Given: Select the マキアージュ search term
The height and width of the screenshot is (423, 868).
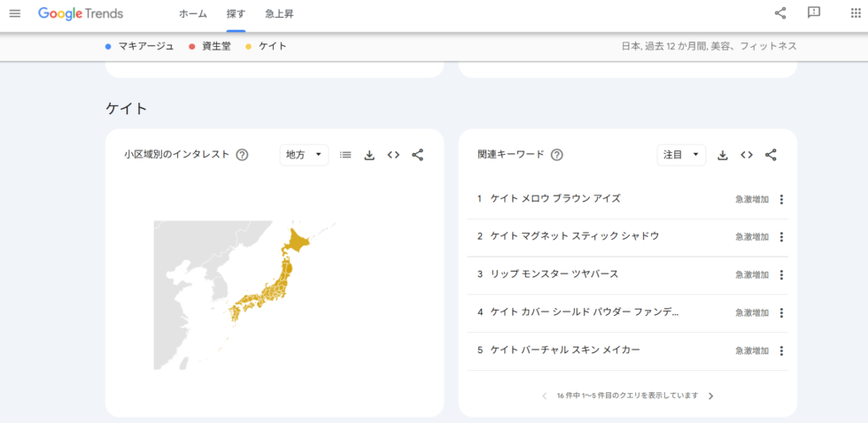Looking at the screenshot, I should pos(145,46).
